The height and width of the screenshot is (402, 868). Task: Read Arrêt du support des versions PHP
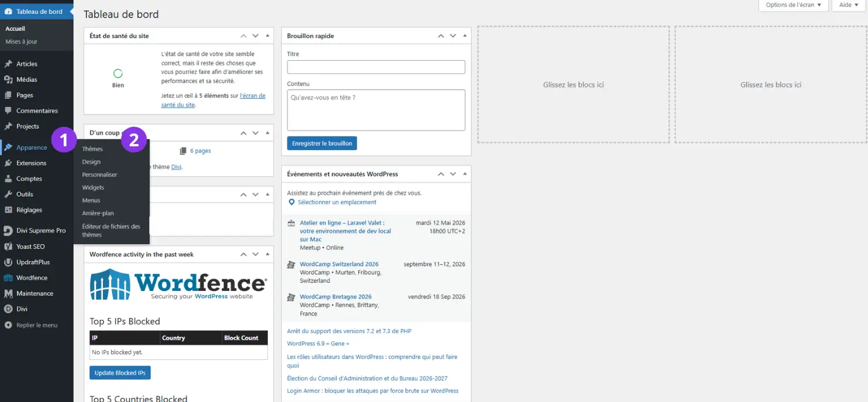pyautogui.click(x=349, y=331)
